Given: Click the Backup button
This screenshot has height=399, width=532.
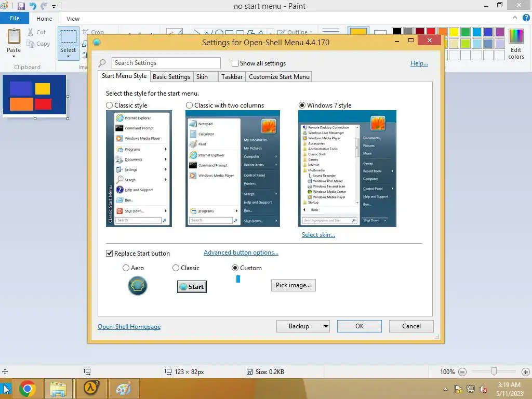Looking at the screenshot, I should click(299, 326).
